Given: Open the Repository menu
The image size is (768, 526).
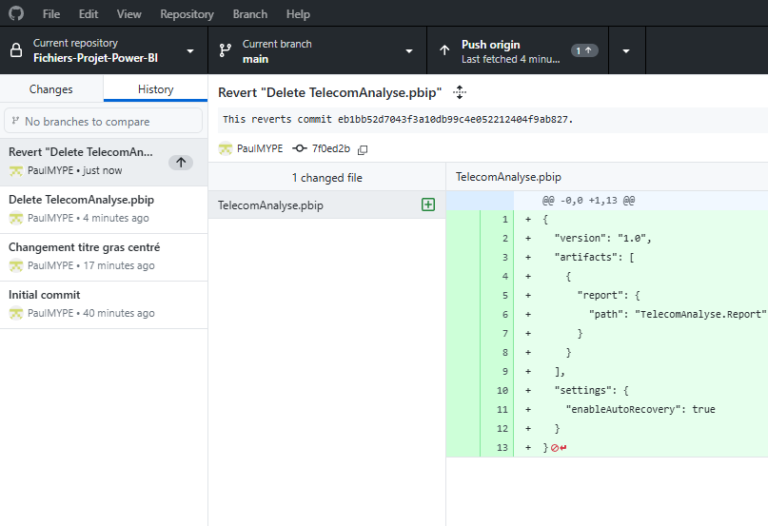Looking at the screenshot, I should (187, 14).
